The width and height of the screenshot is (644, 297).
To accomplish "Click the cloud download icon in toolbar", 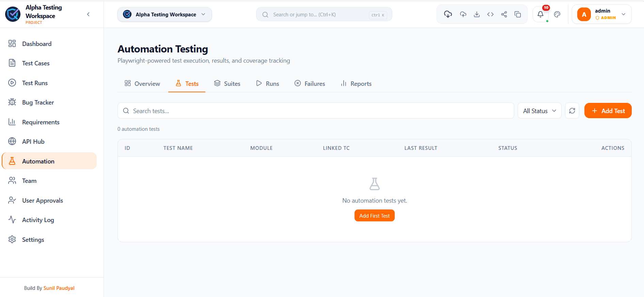I will 448,14.
